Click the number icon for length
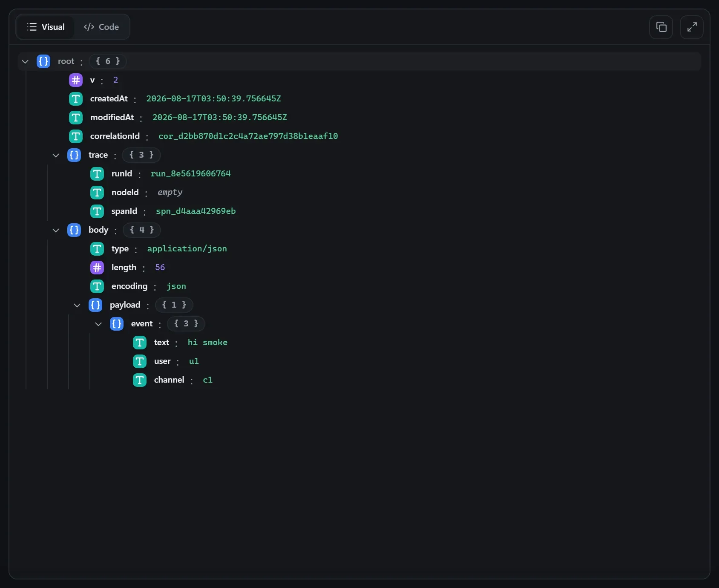This screenshot has height=588, width=719. click(97, 268)
